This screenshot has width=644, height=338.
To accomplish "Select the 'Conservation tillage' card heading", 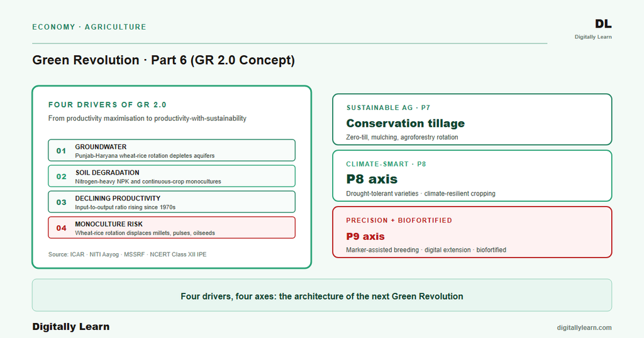I will point(406,123).
